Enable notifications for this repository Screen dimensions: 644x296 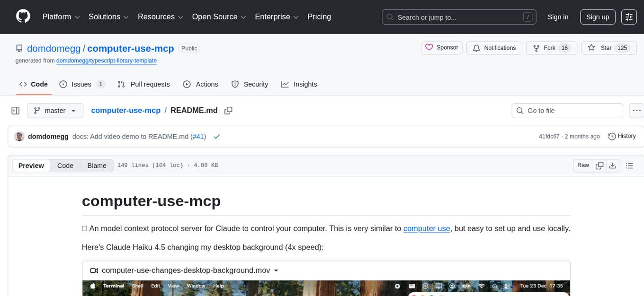point(494,48)
